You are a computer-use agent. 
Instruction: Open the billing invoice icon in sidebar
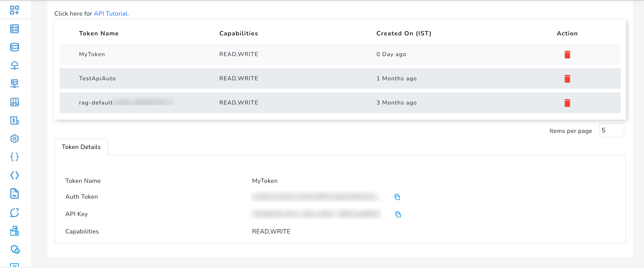[x=15, y=121]
